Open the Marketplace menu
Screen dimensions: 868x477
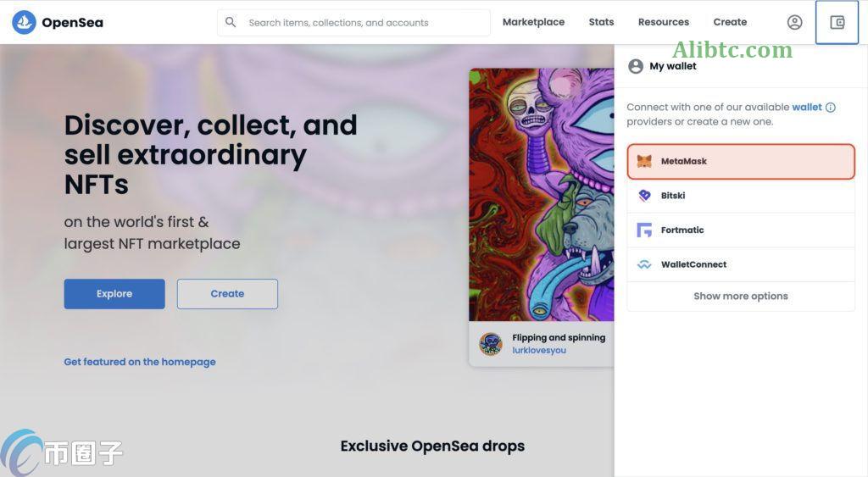point(533,22)
